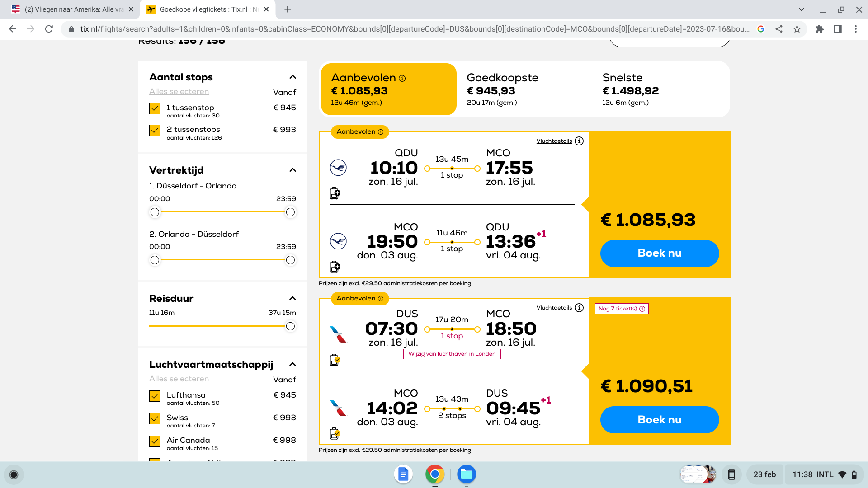Viewport: 868px width, 488px height.
Task: Uncheck the 1 tussenstop filter
Action: pyautogui.click(x=155, y=108)
